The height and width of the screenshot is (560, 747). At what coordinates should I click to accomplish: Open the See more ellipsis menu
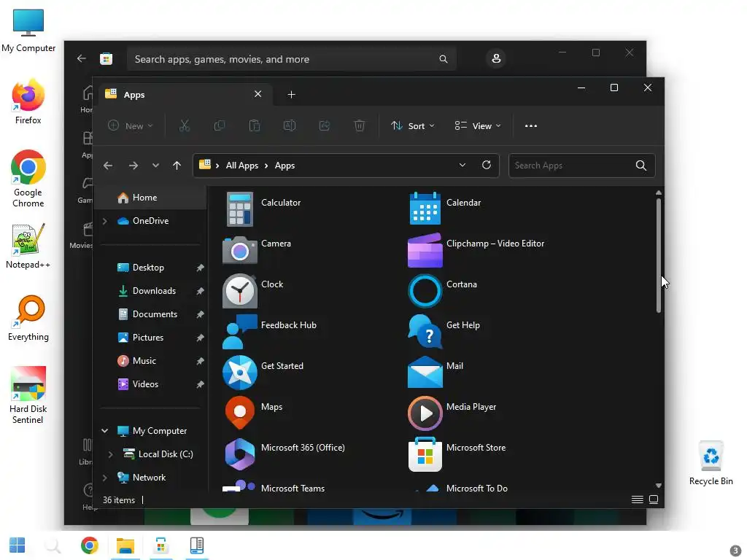point(531,125)
